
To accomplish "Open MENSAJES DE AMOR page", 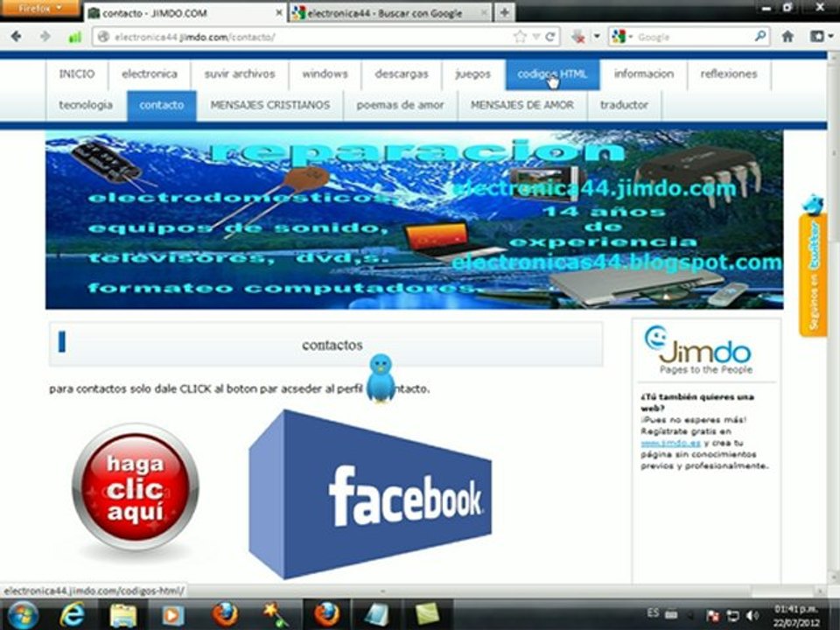I will (x=522, y=105).
